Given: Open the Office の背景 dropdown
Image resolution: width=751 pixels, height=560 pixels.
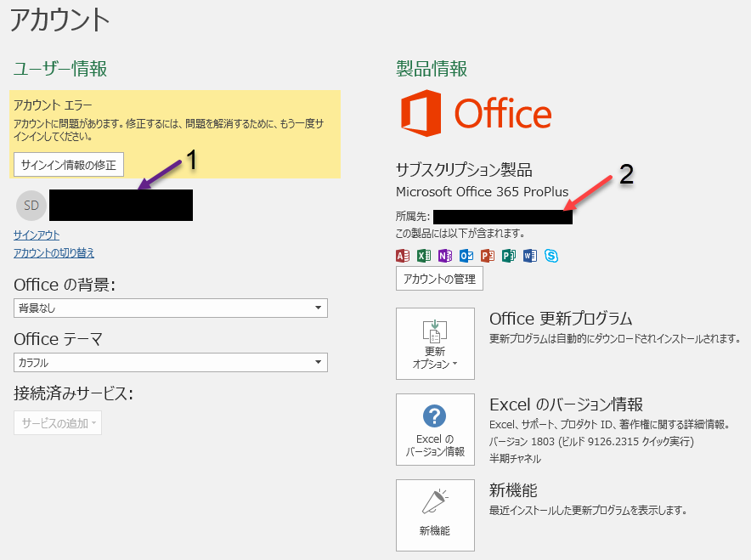Looking at the screenshot, I should coord(171,308).
